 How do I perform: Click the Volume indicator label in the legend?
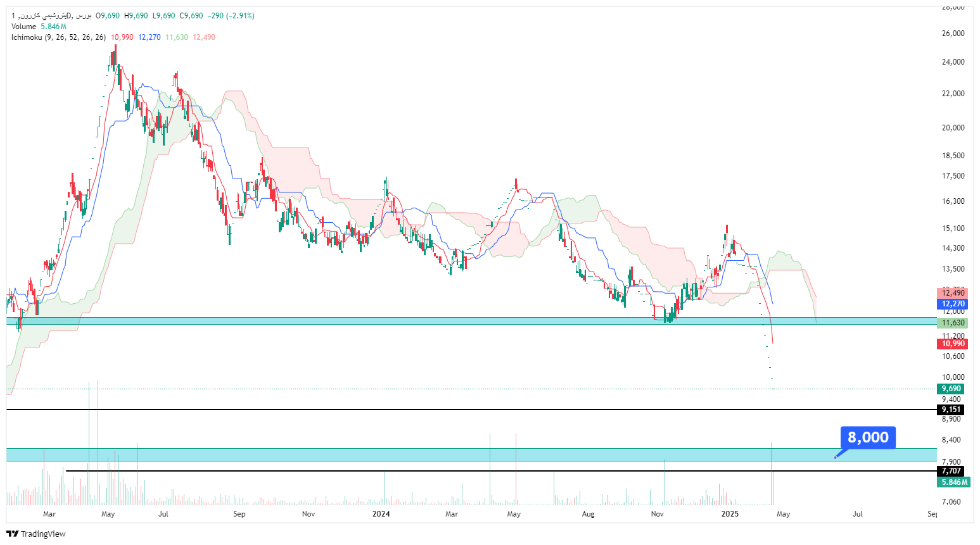[24, 27]
